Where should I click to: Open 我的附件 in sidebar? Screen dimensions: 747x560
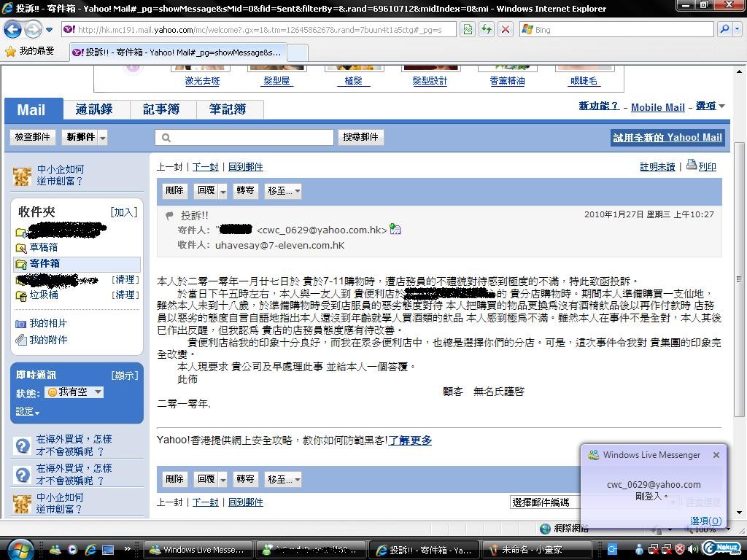(x=48, y=340)
